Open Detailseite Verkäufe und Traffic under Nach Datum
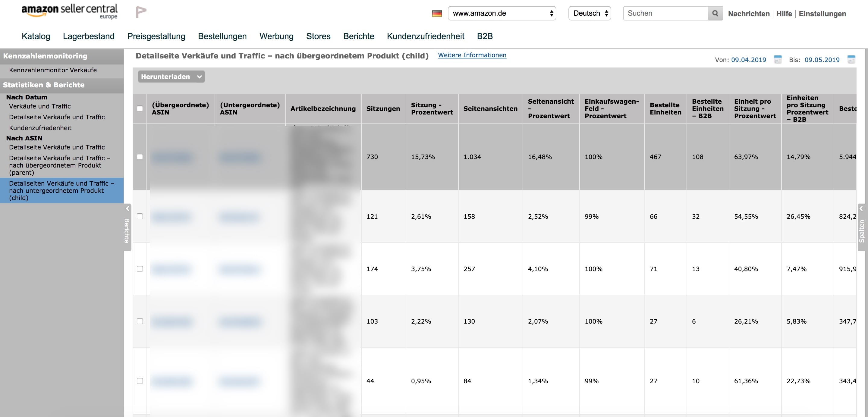868x417 pixels. 57,117
